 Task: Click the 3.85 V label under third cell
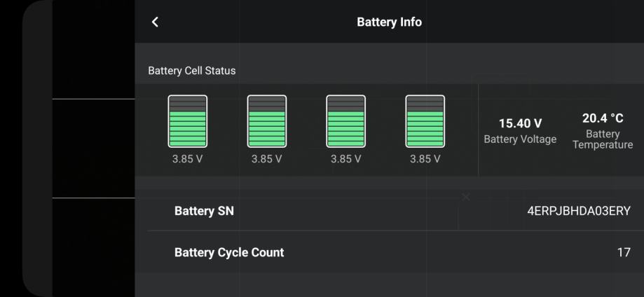point(345,159)
